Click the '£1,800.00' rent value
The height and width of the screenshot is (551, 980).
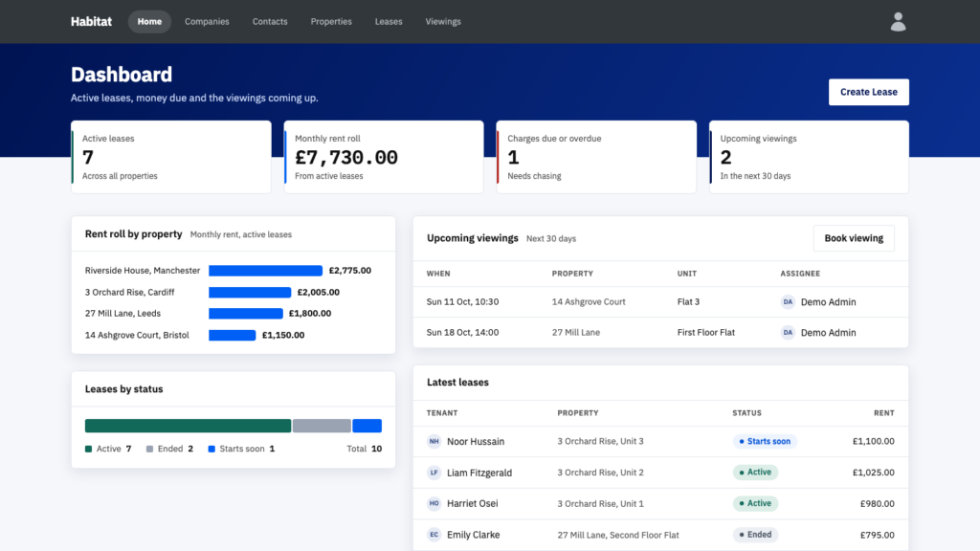click(310, 314)
